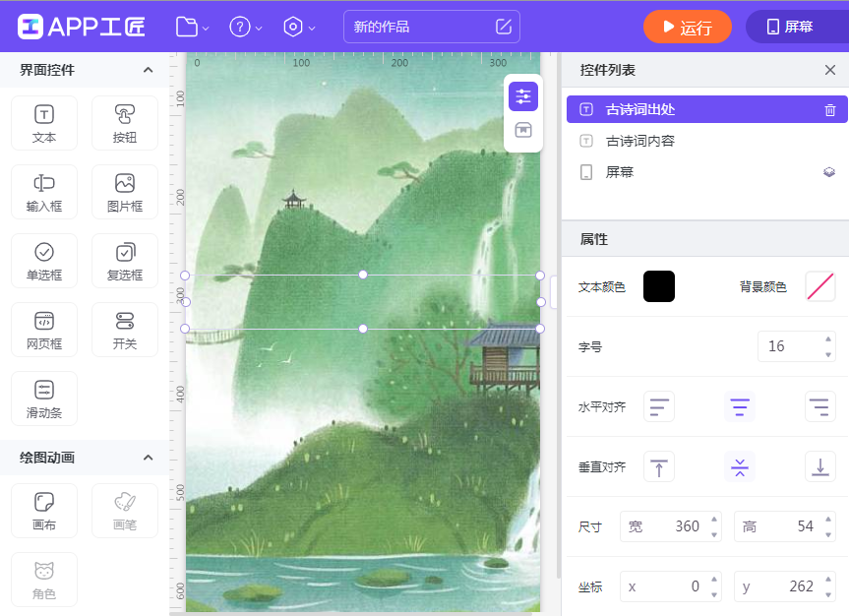Viewport: 849px width, 616px height.
Task: Decrease the 宽 width value
Action: pos(713,534)
